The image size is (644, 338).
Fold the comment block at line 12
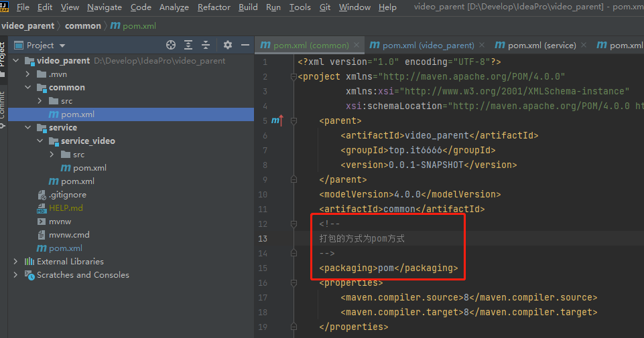294,224
